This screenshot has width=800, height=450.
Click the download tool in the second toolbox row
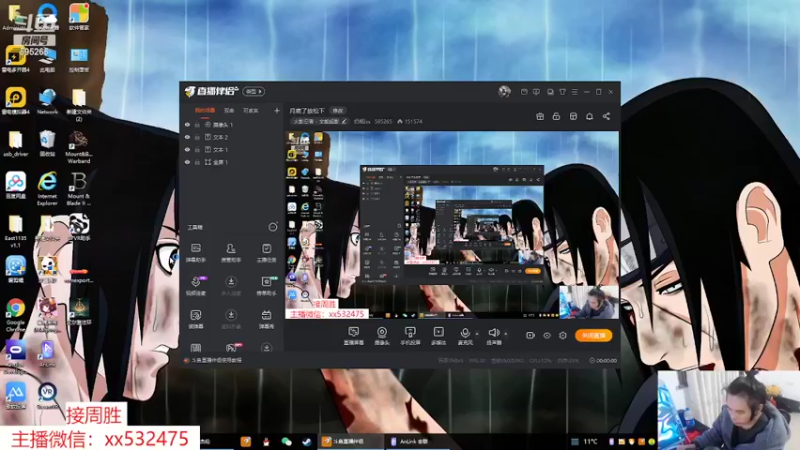pyautogui.click(x=231, y=286)
